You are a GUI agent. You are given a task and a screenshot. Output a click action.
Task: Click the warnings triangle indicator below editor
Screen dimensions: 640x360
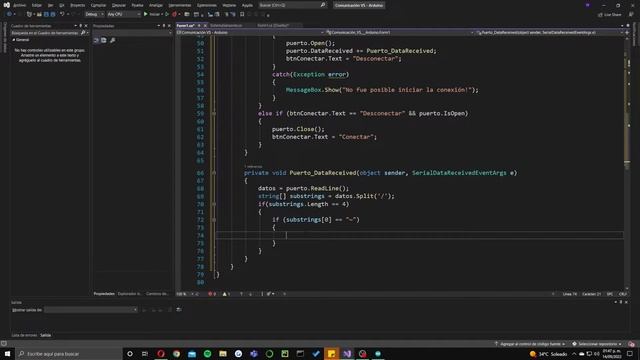tap(226, 294)
